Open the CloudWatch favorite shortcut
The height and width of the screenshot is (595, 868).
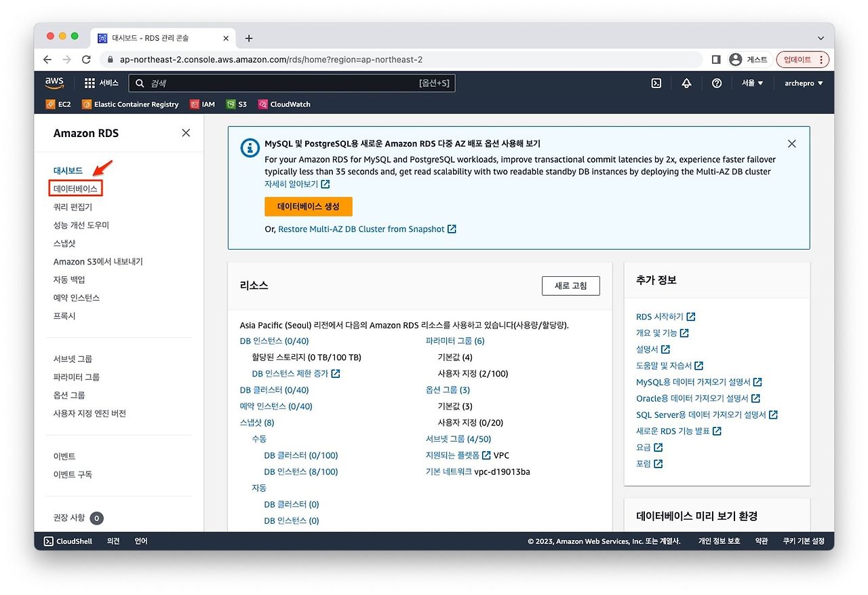point(284,104)
